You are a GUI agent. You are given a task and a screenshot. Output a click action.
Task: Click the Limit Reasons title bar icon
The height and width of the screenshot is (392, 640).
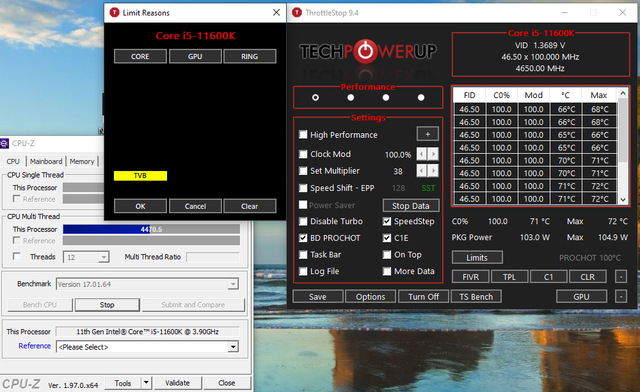coord(115,13)
